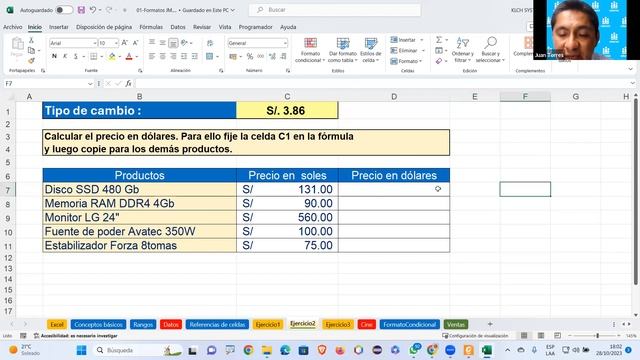Open the font name dropdown (Arial)
The image size is (640, 360).
(95, 43)
